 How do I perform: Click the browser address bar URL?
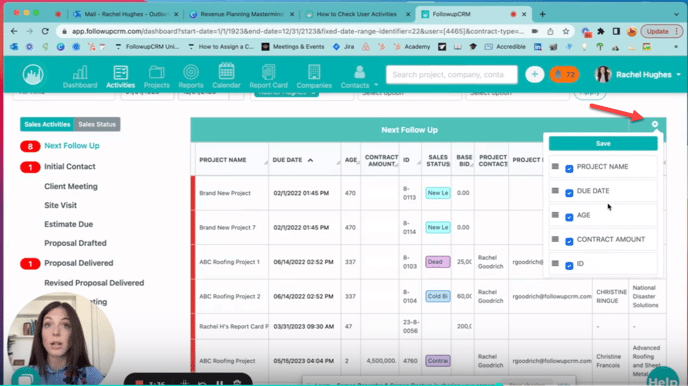[x=297, y=31]
